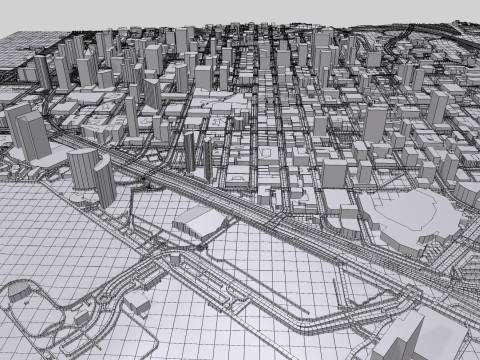
Task: Select the large stadium-shaped building model
Action: click(414, 223)
